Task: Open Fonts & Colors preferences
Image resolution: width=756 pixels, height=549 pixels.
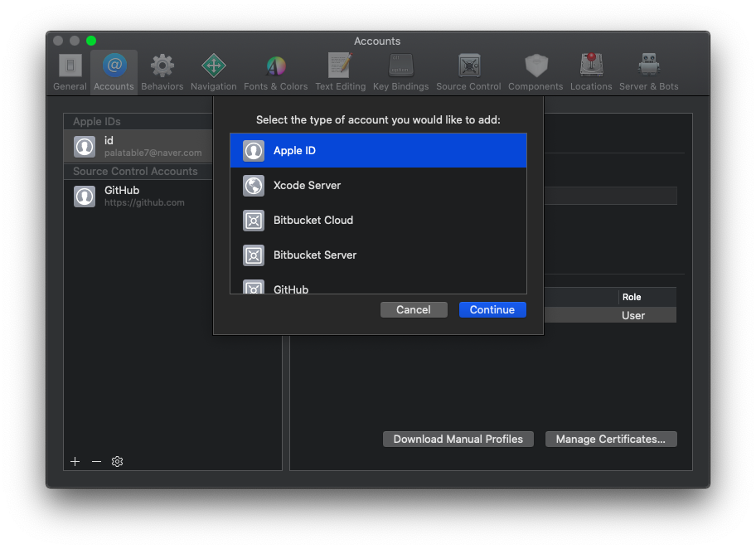Action: pos(275,72)
